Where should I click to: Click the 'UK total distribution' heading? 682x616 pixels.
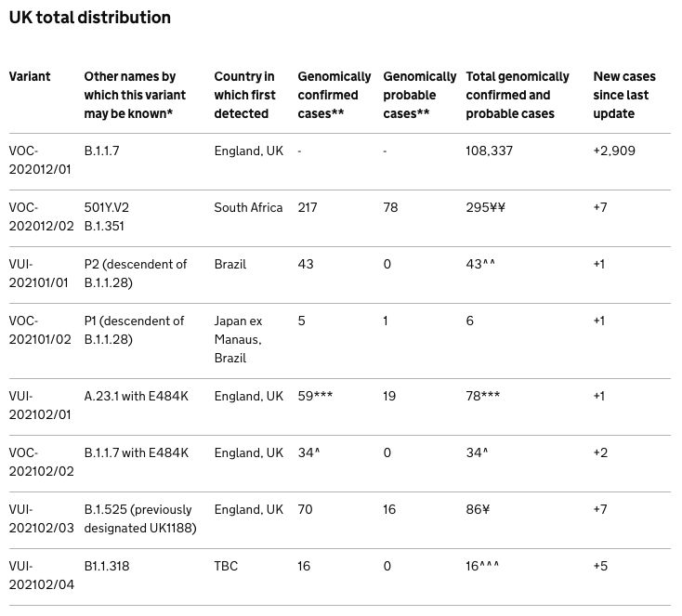click(90, 18)
